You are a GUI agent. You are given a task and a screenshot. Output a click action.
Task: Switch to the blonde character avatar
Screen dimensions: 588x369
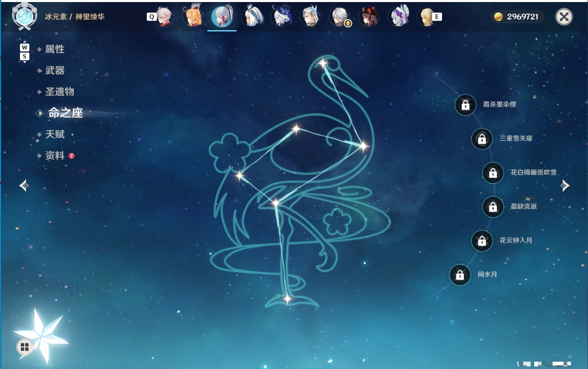426,17
